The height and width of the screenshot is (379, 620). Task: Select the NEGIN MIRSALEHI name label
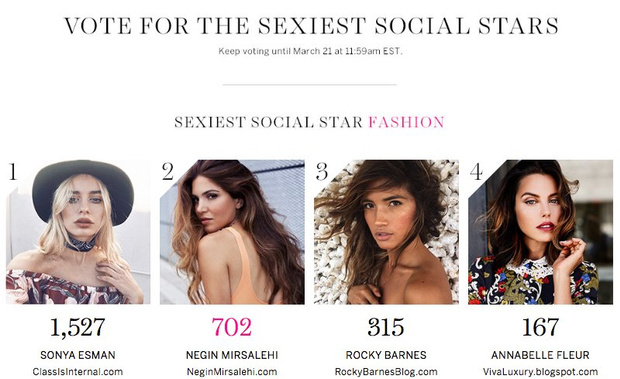(232, 355)
